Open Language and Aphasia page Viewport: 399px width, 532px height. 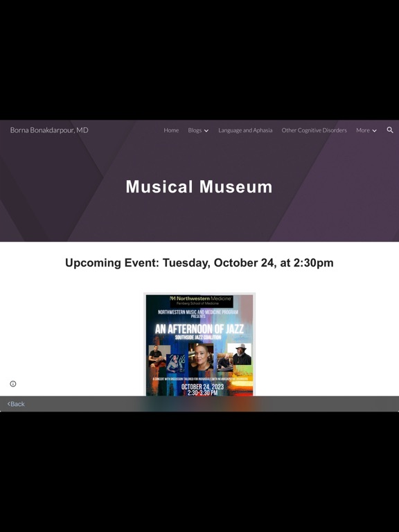245,130
